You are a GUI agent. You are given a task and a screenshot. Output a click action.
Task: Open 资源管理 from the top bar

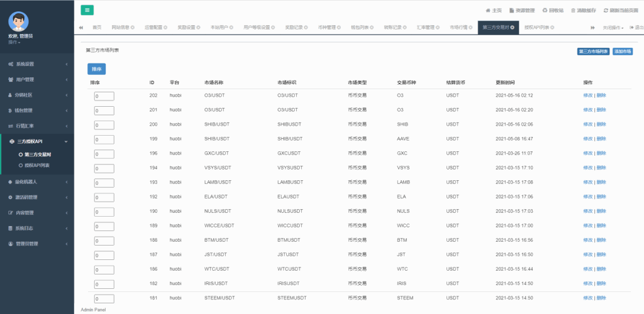(522, 11)
